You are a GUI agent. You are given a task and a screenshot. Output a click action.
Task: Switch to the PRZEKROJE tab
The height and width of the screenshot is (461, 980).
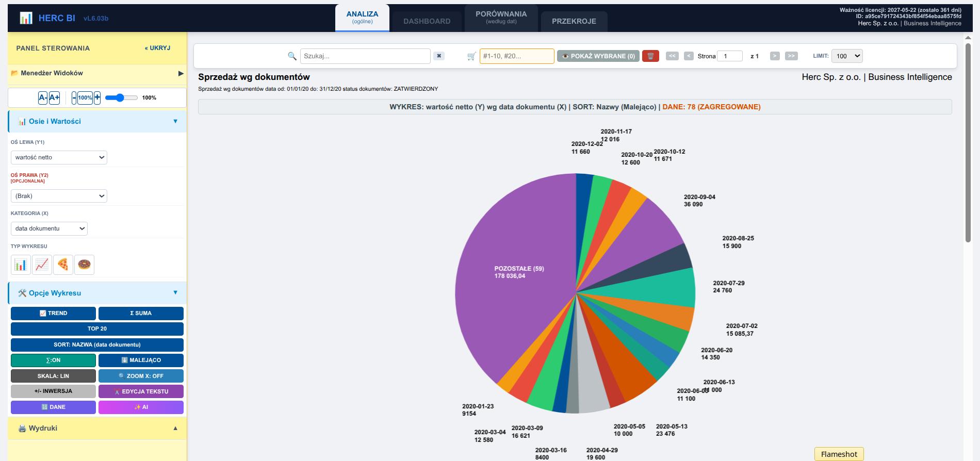(x=574, y=21)
